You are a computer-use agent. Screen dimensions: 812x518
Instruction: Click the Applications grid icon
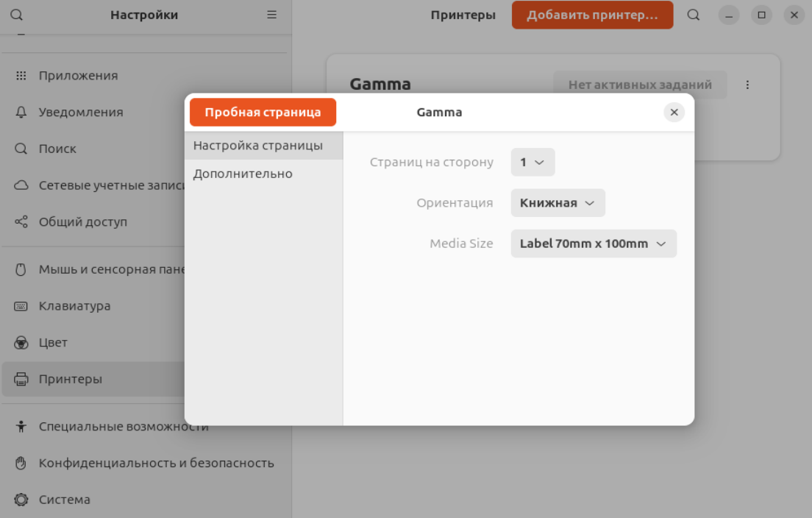click(x=21, y=76)
